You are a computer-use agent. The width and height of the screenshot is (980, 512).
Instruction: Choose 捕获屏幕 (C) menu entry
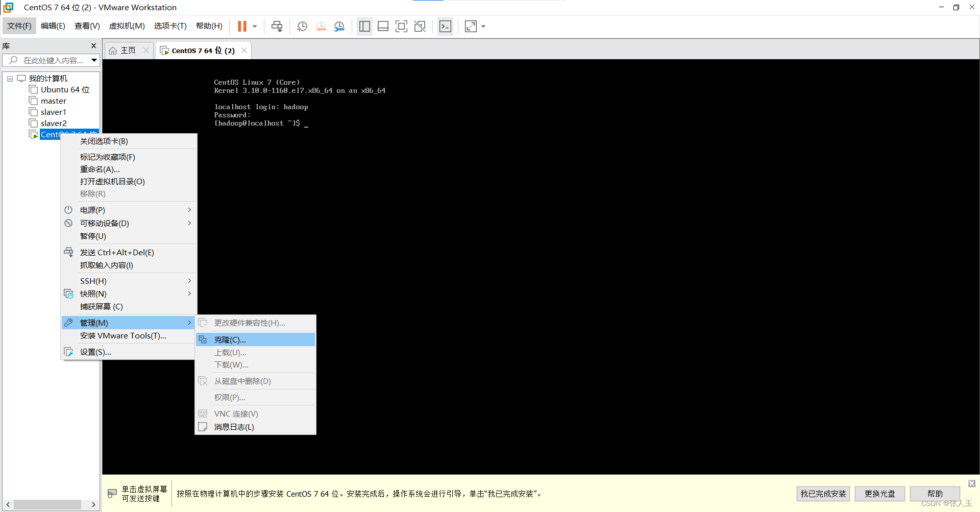coord(129,306)
